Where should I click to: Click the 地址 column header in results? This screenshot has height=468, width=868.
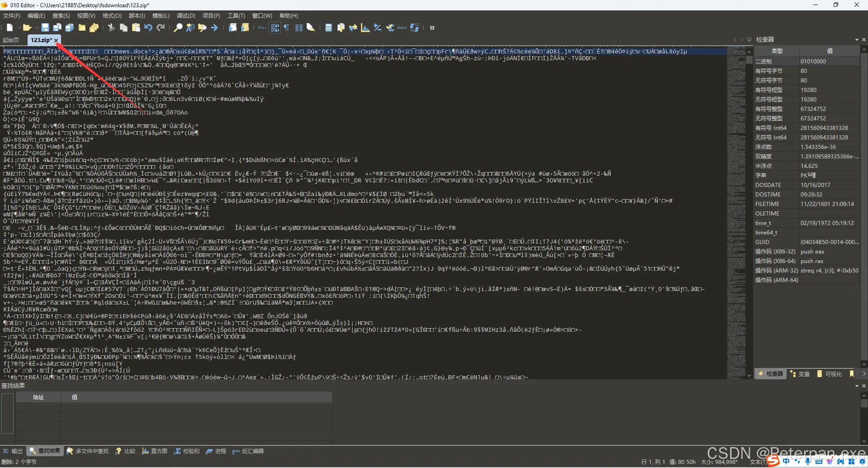[x=38, y=397]
